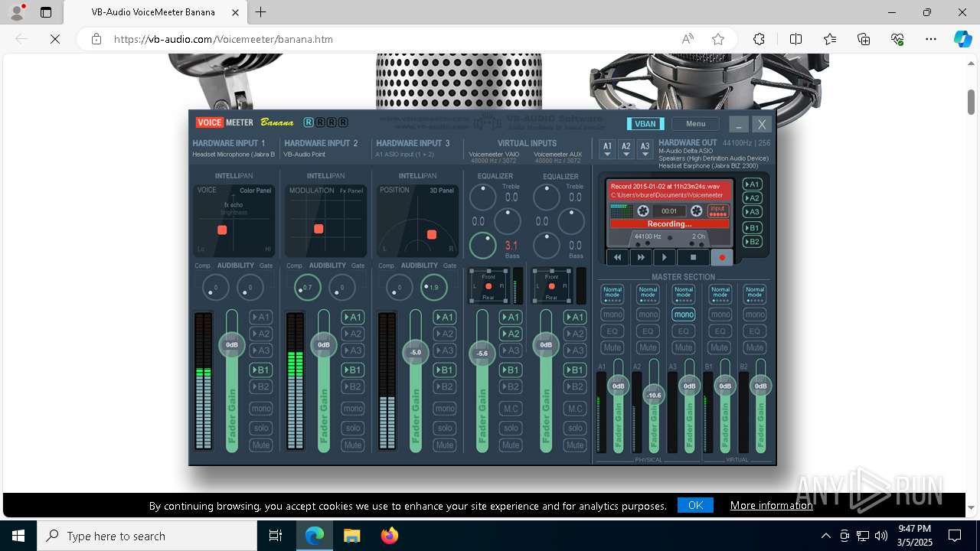The height and width of the screenshot is (551, 980).
Task: Click the red cassette record button
Action: click(x=721, y=258)
